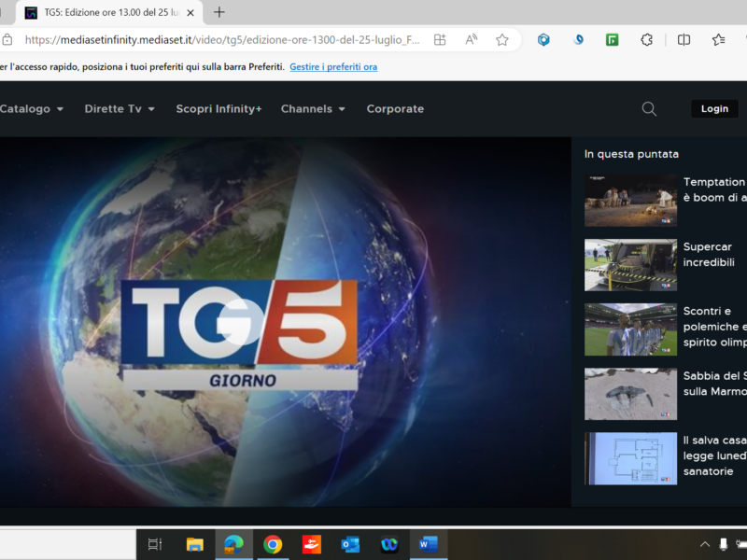Open the app/split tabs icon in address bar

click(440, 40)
